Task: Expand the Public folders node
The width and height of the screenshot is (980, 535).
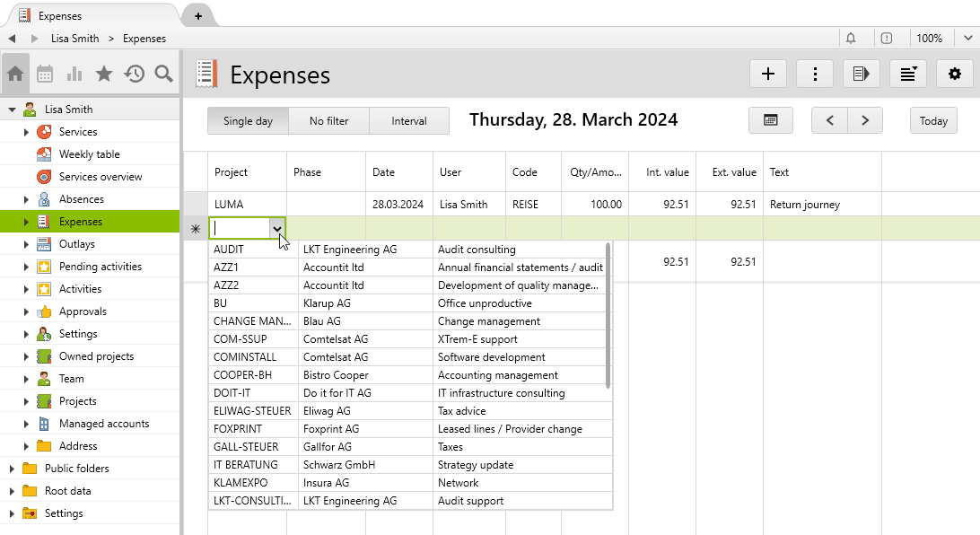Action: (13, 469)
